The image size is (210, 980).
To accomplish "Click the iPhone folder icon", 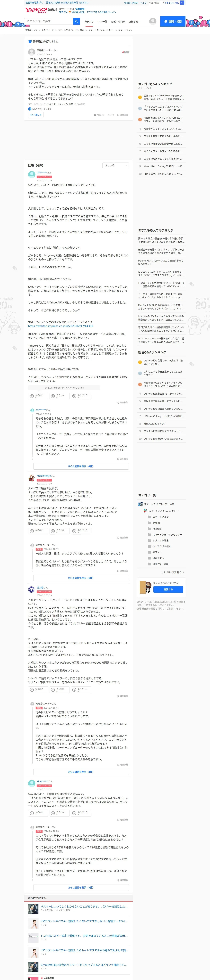I will 149,523.
